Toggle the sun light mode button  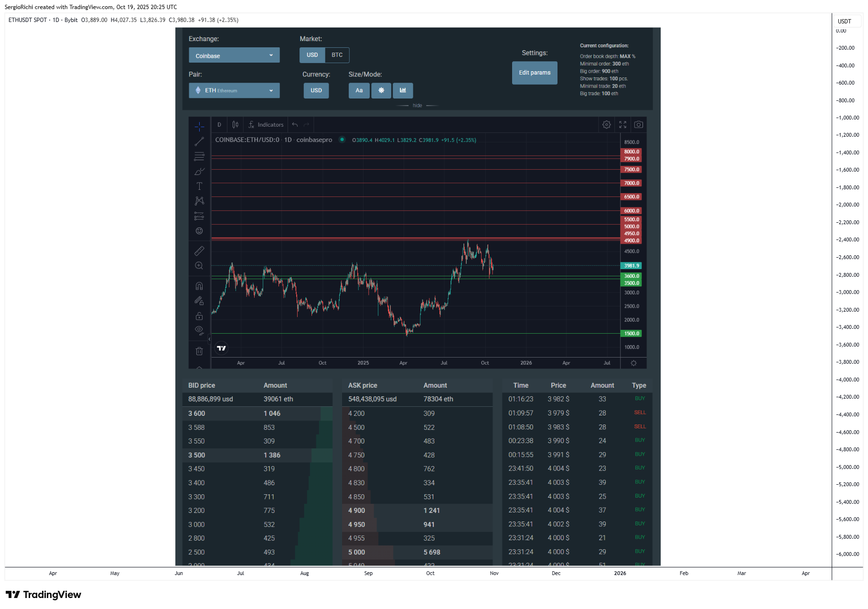coord(381,90)
